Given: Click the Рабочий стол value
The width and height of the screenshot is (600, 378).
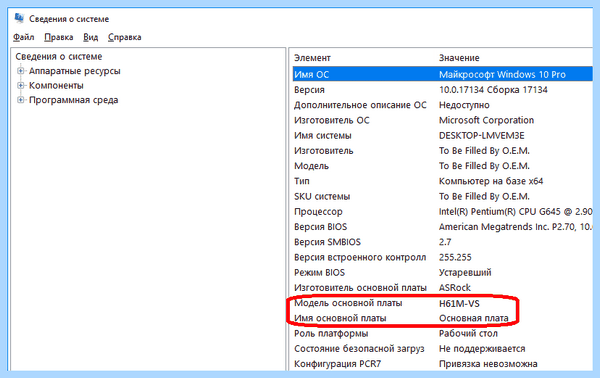Looking at the screenshot, I should tap(468, 333).
